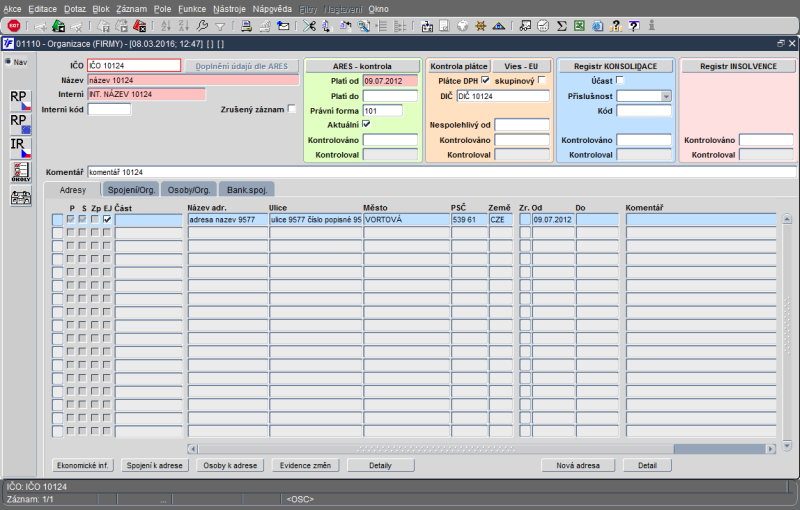Switch to the Spojení/Org. tab
The height and width of the screenshot is (510, 800).
[131, 190]
